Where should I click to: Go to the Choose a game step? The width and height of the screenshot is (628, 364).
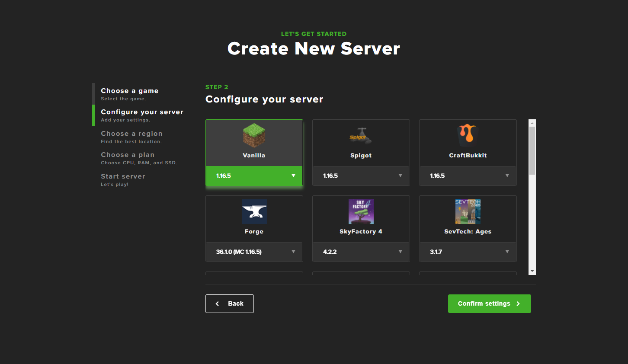tap(130, 94)
